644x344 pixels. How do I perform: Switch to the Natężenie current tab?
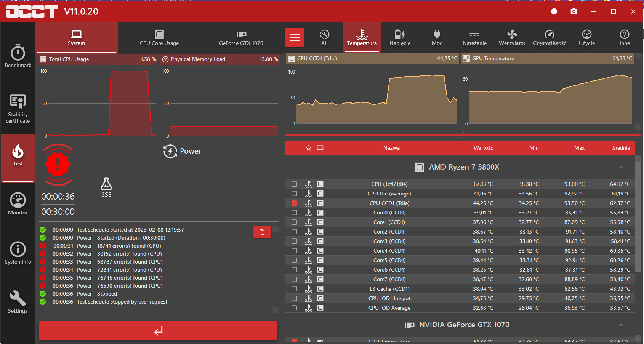coord(474,37)
